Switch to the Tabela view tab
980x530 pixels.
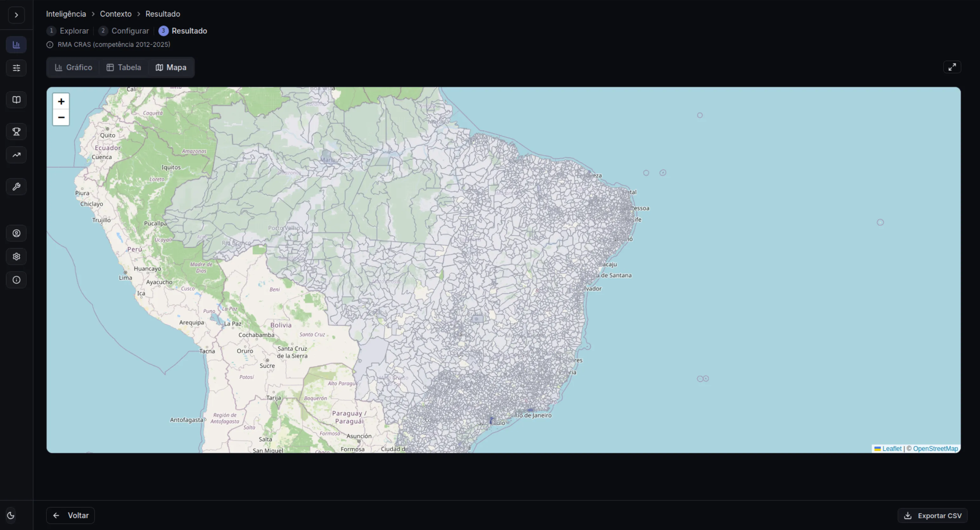(x=124, y=67)
